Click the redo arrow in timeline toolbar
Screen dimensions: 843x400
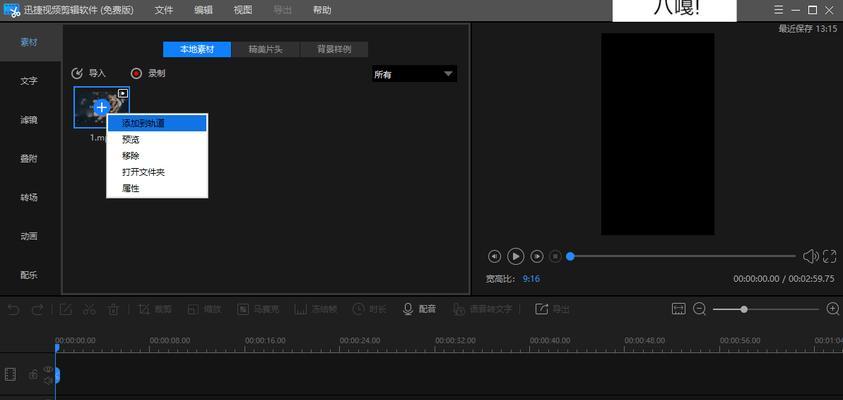[38, 310]
